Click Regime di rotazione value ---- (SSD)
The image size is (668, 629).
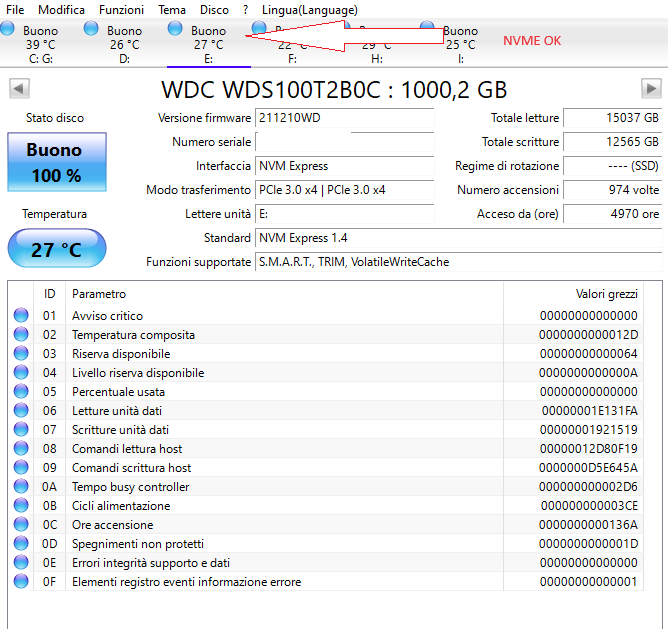tap(613, 166)
